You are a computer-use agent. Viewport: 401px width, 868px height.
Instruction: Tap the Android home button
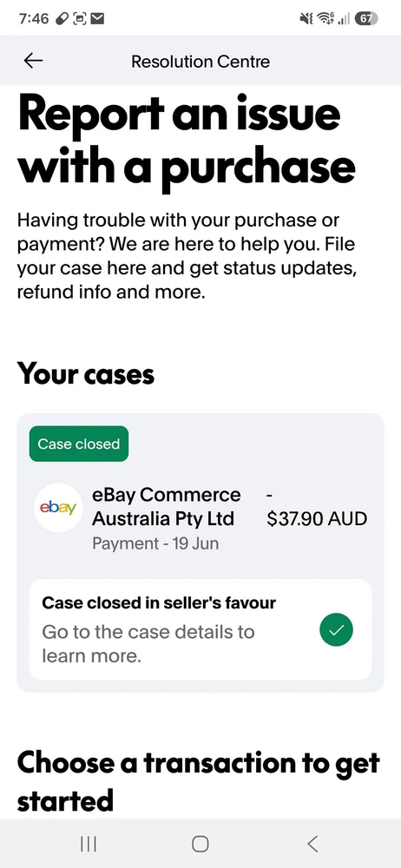tap(200, 844)
